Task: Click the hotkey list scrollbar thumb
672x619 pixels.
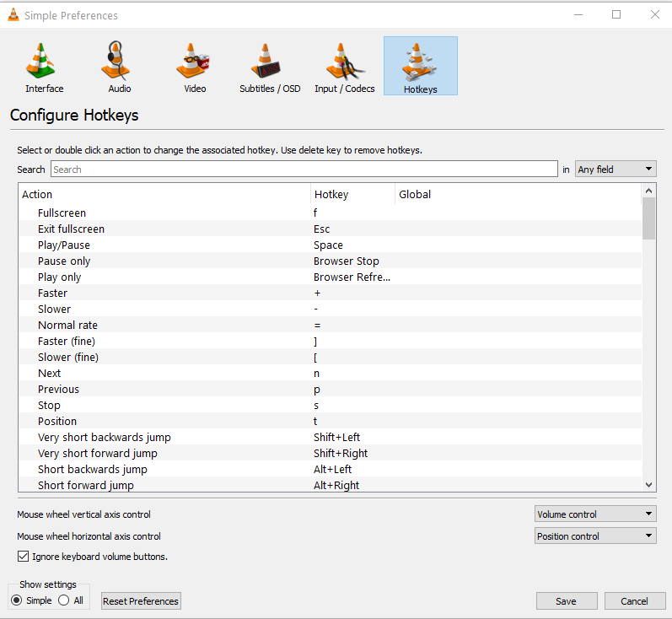Action: tap(648, 218)
